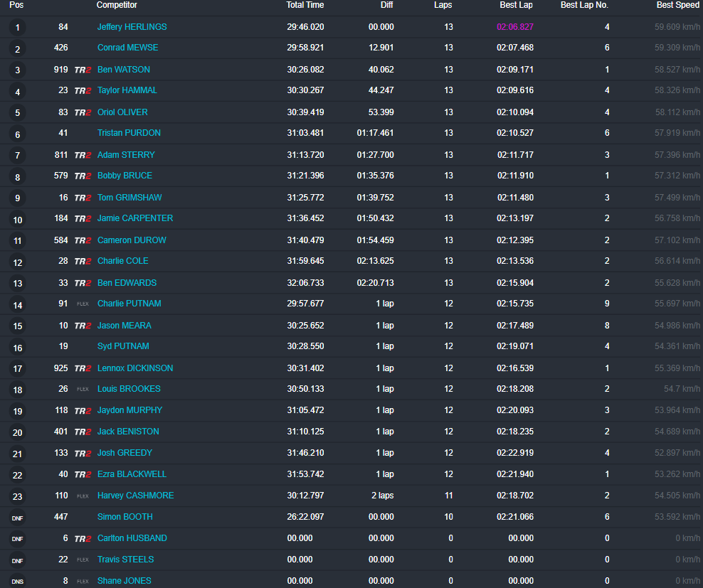Screen dimensions: 703x588
Task: Select Tom GRIMSHAW's name
Action: coord(129,197)
